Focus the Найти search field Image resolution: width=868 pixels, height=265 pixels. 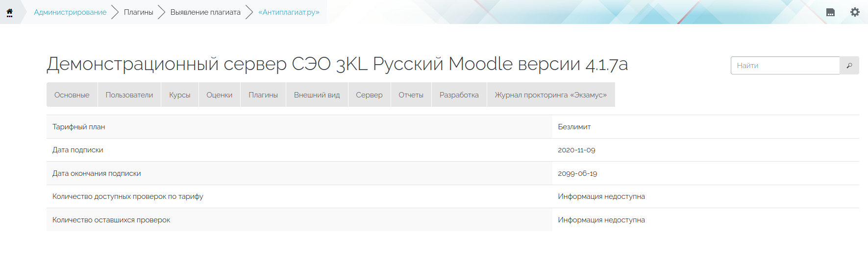[785, 66]
